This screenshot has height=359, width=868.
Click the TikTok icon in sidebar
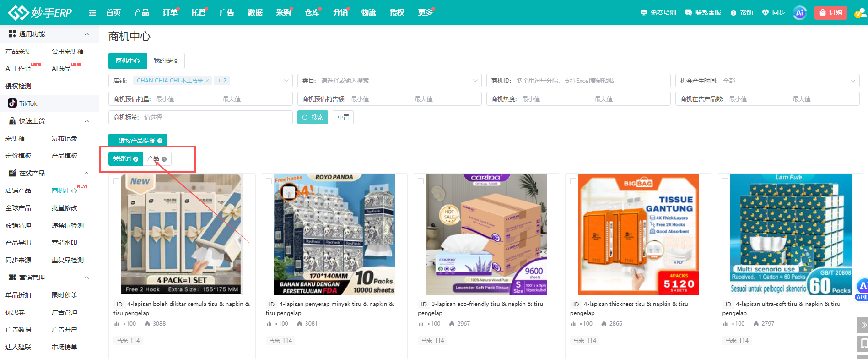[x=12, y=103]
